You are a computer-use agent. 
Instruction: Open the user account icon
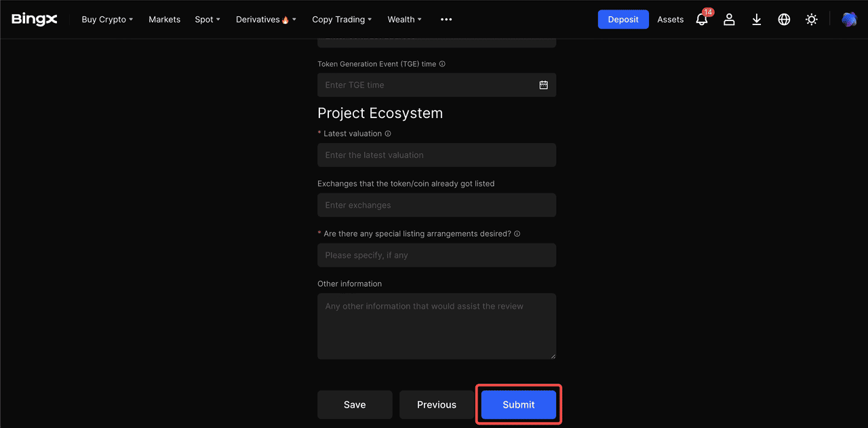tap(729, 20)
